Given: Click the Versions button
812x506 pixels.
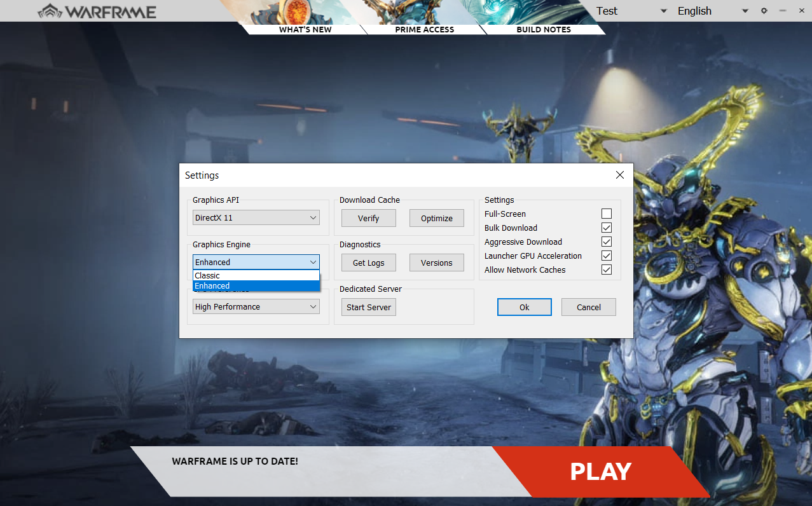Looking at the screenshot, I should (437, 263).
